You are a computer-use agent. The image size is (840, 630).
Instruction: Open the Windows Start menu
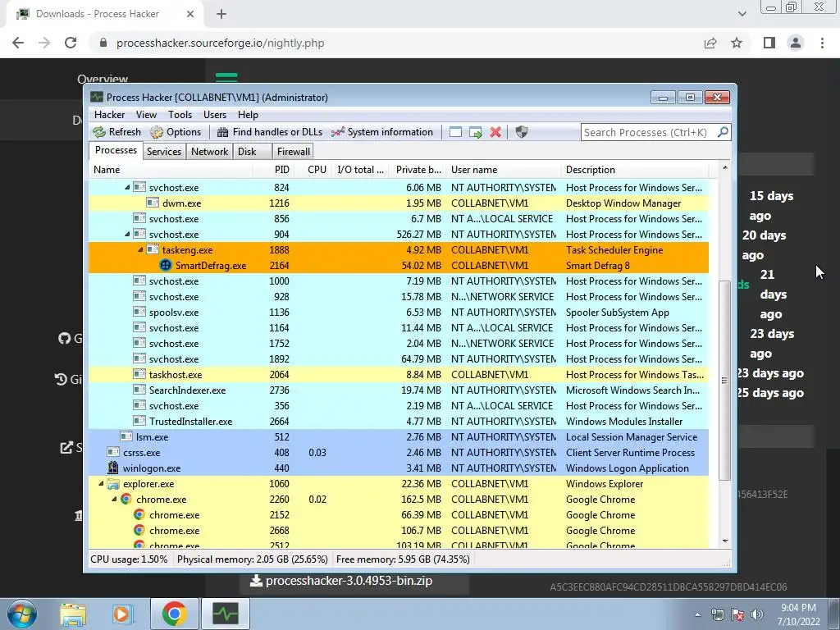coord(22,614)
